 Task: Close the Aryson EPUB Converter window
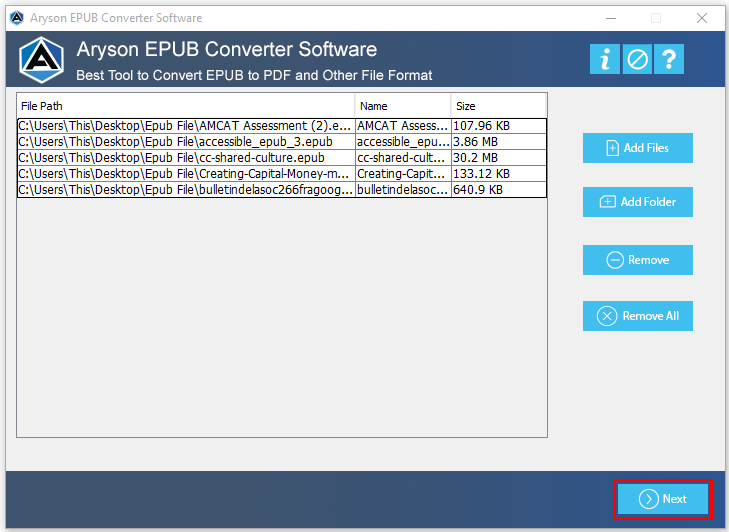click(702, 18)
